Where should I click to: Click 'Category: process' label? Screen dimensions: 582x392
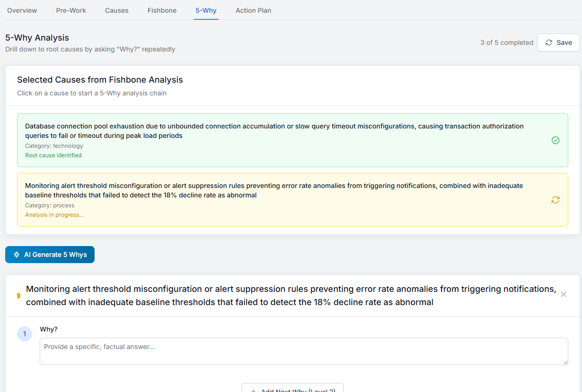pyautogui.click(x=50, y=205)
